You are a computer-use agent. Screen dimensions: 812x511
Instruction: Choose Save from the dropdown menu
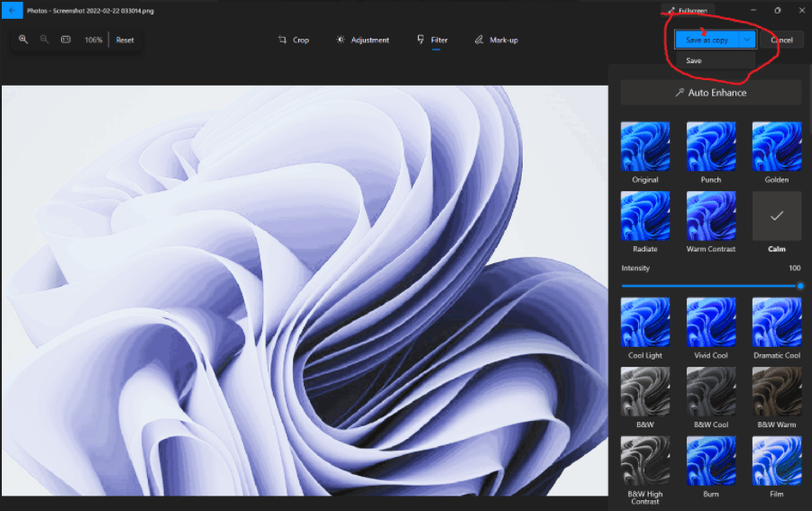click(716, 60)
